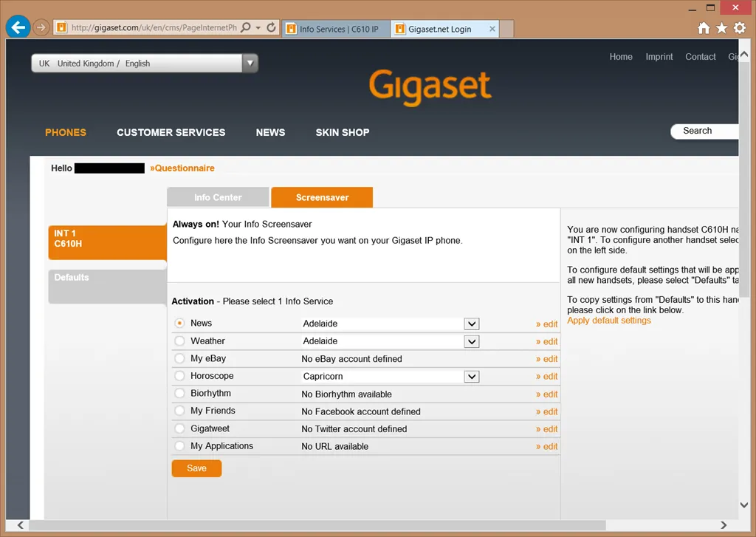Viewport: 756px width, 537px height.
Task: Close the Gigaset.net Login tab
Action: (490, 30)
